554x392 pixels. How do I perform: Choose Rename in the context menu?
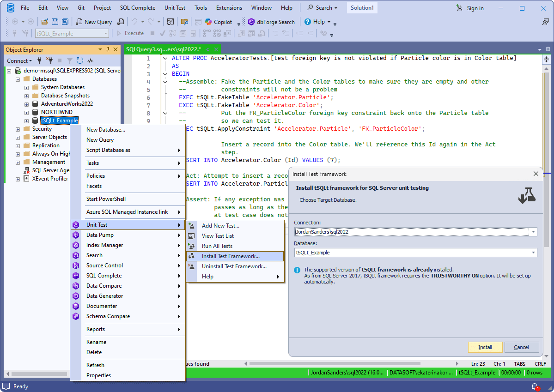128,342
